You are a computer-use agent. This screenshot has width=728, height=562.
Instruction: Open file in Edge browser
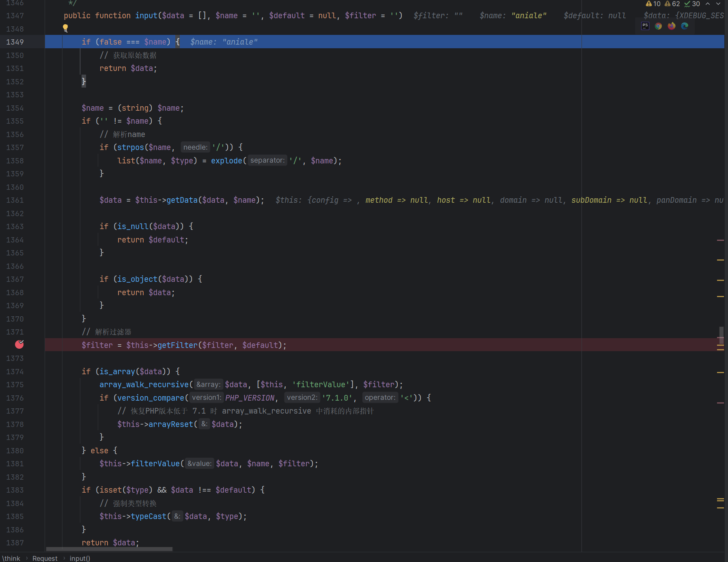(685, 26)
